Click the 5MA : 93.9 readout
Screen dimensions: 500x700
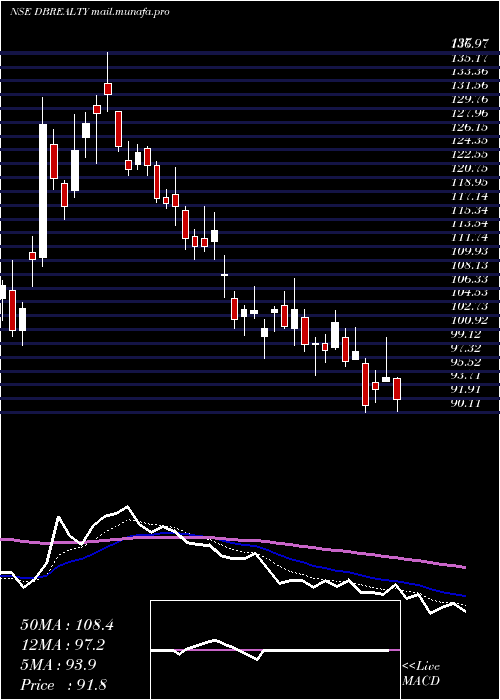[x=60, y=665]
